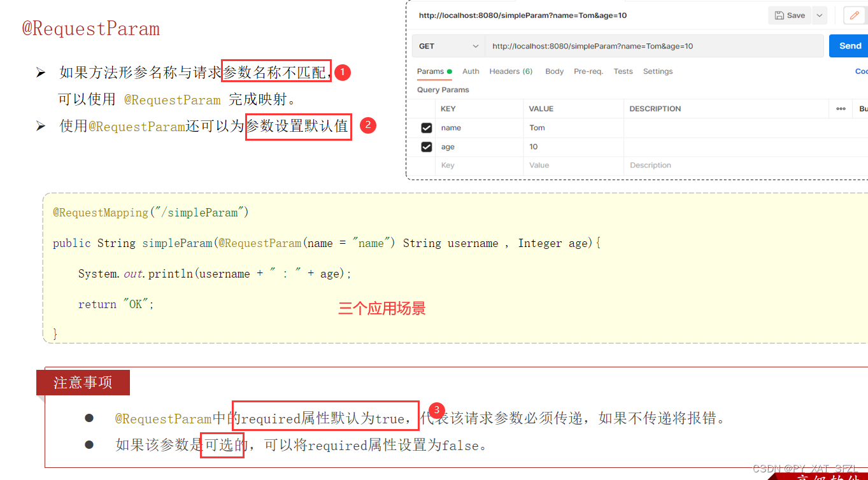Click the empty Value placeholder field

tap(573, 166)
